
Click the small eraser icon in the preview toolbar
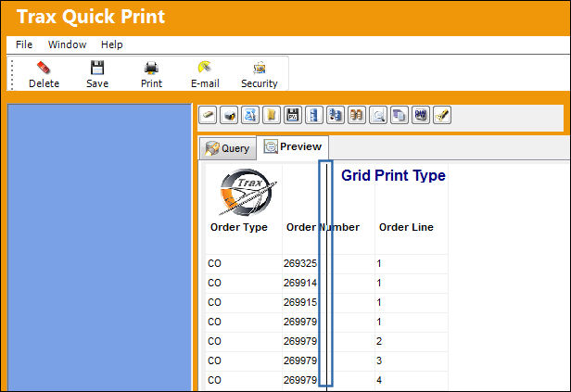click(208, 116)
